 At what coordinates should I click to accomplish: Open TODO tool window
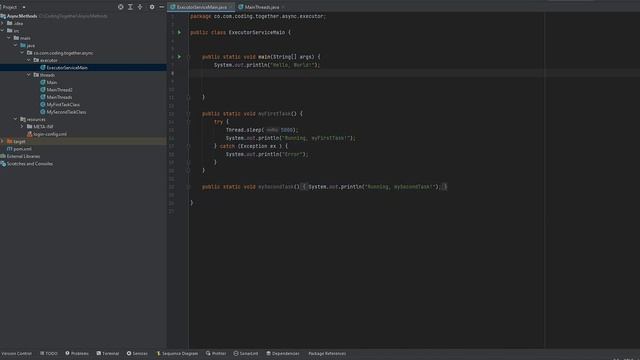tap(49, 353)
